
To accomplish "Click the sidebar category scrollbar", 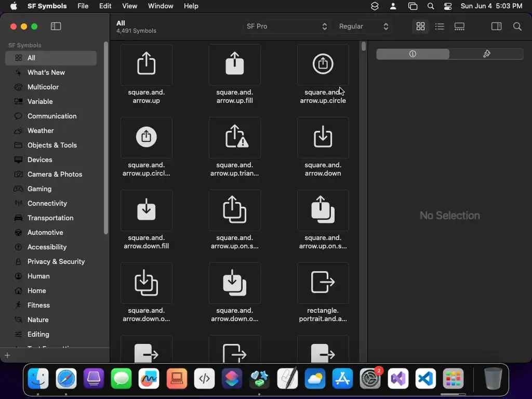I will 106,137.
